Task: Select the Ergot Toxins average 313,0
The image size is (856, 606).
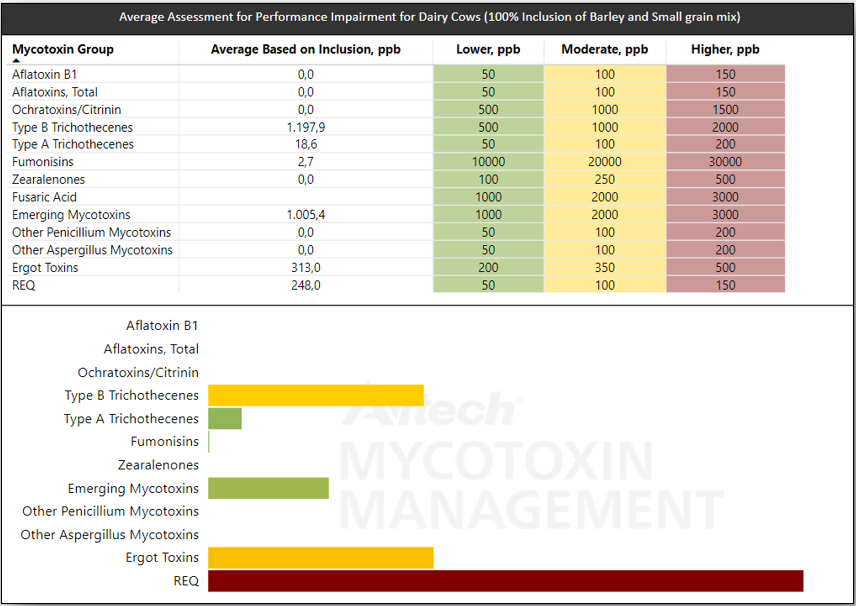Action: pos(306,268)
